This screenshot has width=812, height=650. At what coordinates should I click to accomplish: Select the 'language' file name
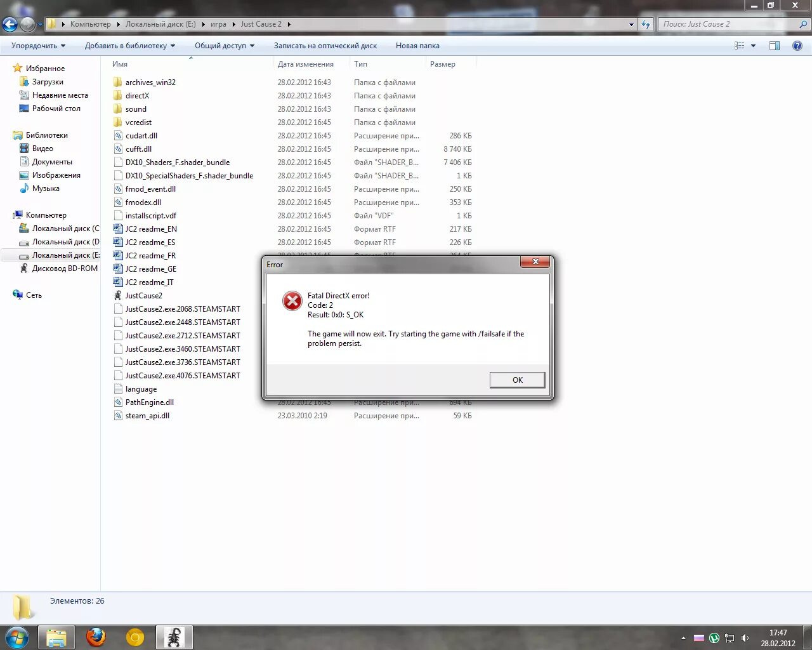pyautogui.click(x=141, y=389)
